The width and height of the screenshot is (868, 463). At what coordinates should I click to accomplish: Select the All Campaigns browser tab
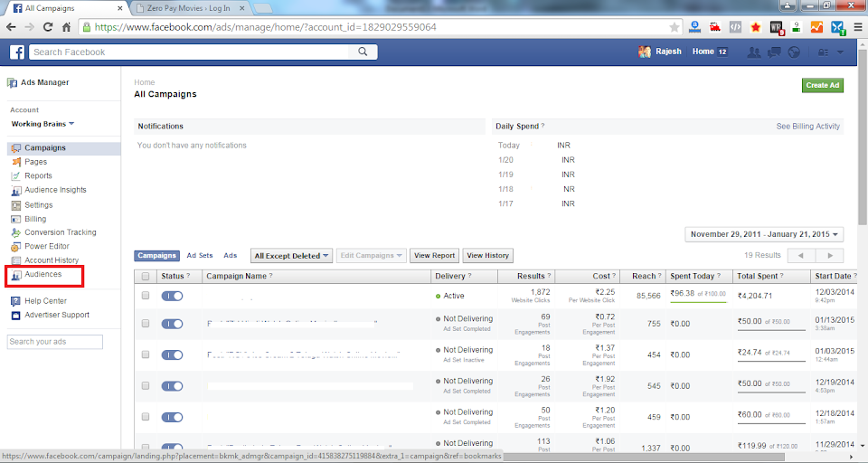click(65, 8)
